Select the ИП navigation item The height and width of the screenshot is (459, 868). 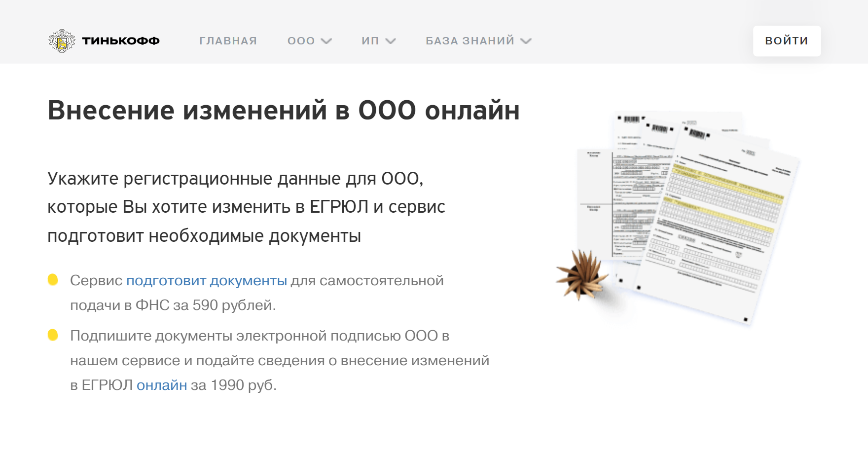[x=370, y=41]
